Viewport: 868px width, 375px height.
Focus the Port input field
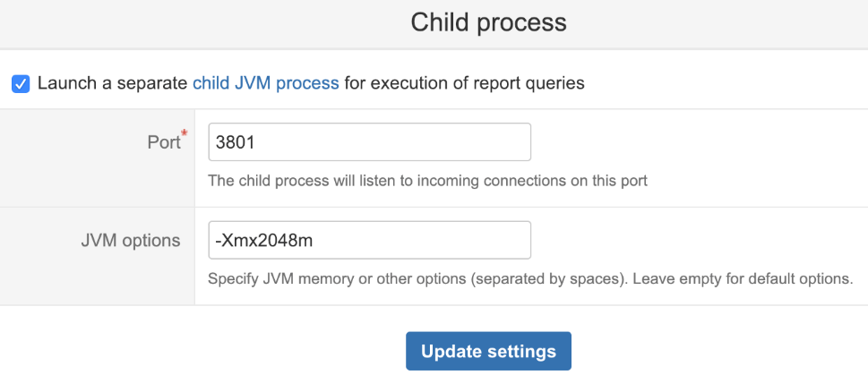[369, 142]
